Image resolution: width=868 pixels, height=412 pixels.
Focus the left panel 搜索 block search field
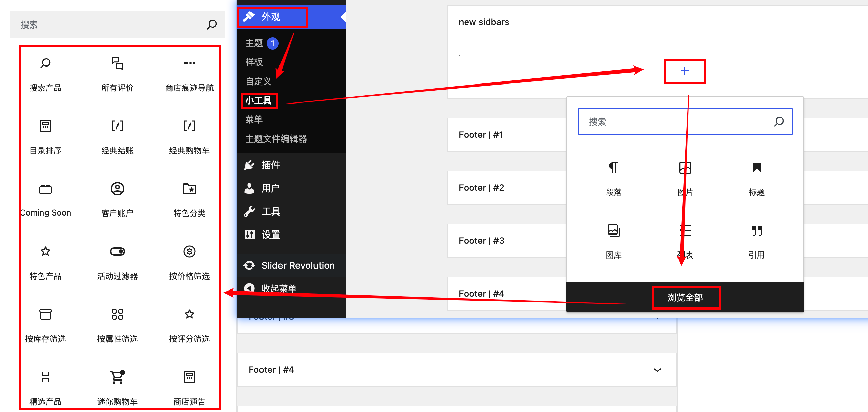pos(117,24)
